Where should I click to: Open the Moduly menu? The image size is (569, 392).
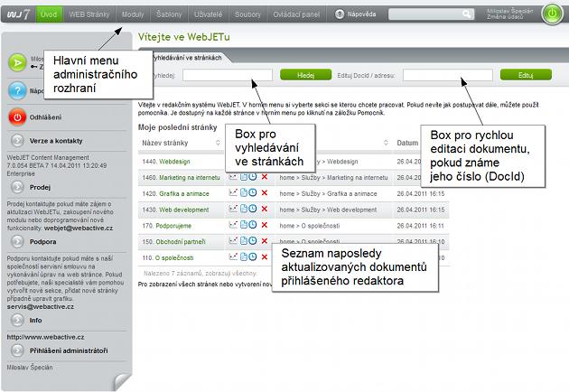tap(133, 14)
